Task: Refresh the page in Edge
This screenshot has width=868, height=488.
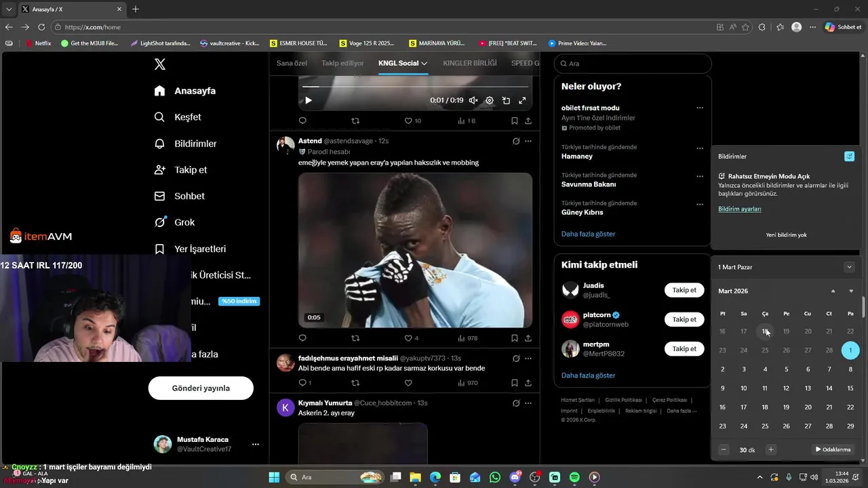Action: pyautogui.click(x=41, y=27)
